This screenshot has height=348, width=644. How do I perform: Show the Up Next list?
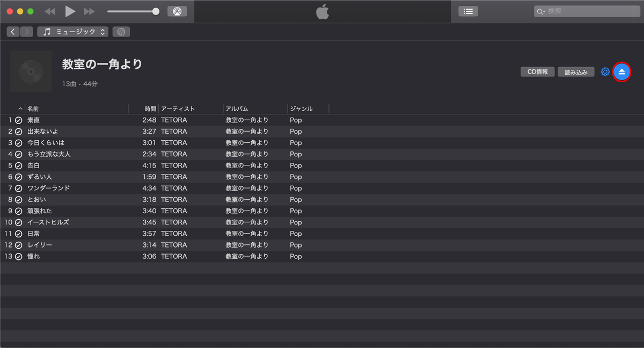click(x=468, y=11)
